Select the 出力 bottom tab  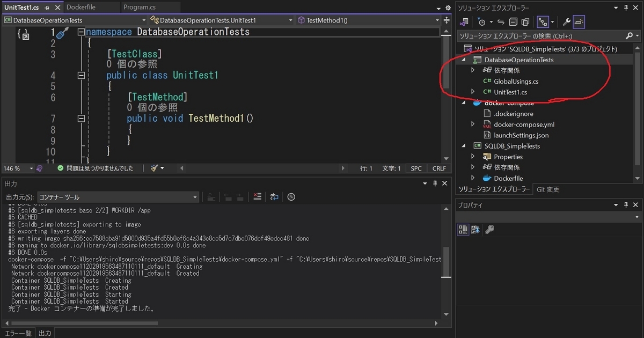pyautogui.click(x=45, y=333)
